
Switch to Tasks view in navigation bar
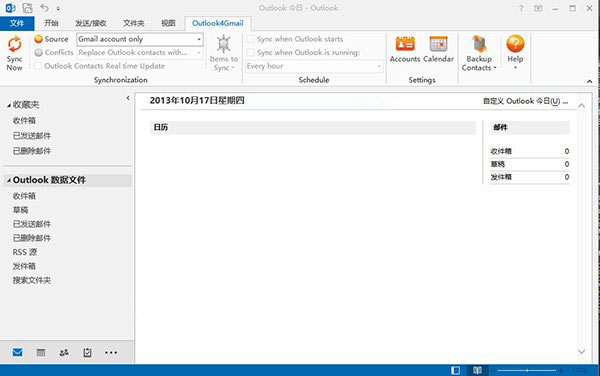point(87,352)
